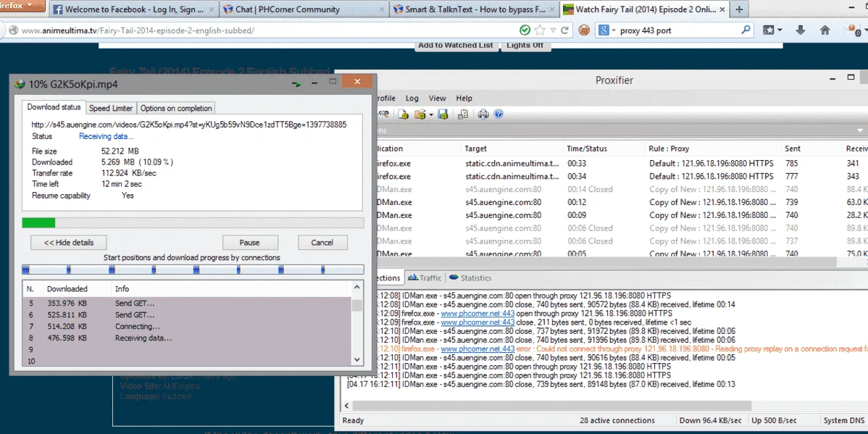
Task: Select the Download status tab in IDM
Action: click(54, 107)
